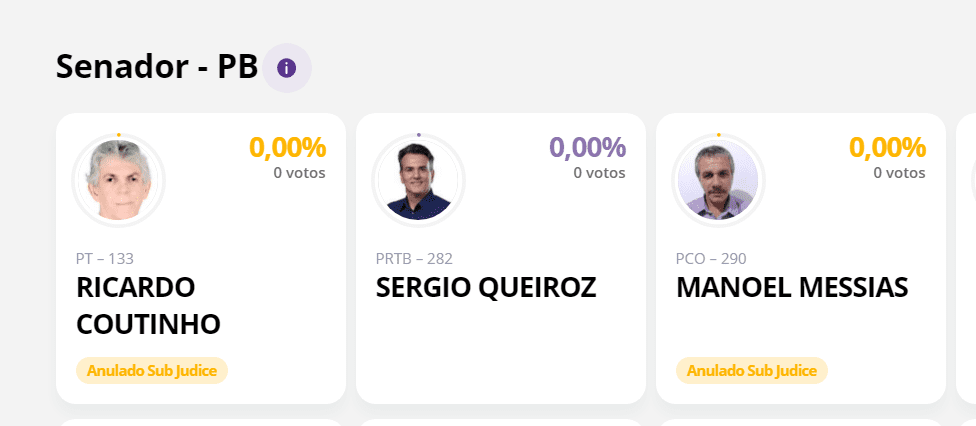976x426 pixels.
Task: Click Anulado Sub Judice badge under Manoel Messias
Action: (752, 371)
